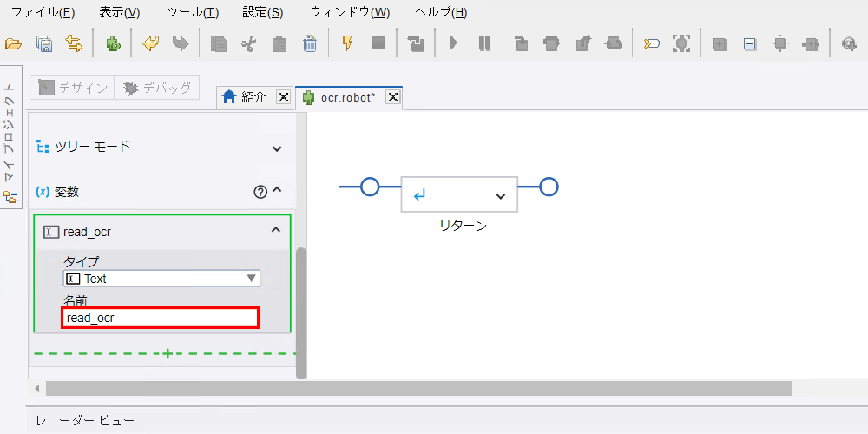Viewport: 868px width, 434px height.
Task: Open the ツール(T) menu
Action: (x=193, y=13)
